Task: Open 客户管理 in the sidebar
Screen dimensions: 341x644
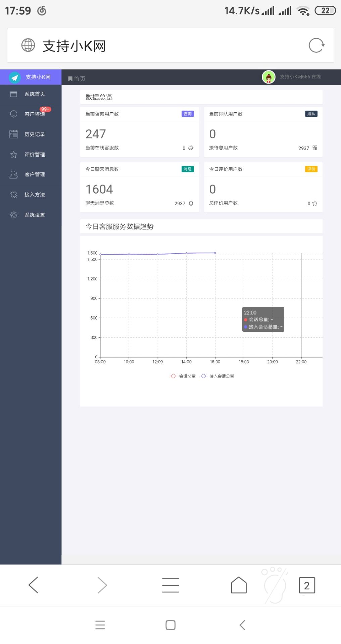Action: coord(31,174)
